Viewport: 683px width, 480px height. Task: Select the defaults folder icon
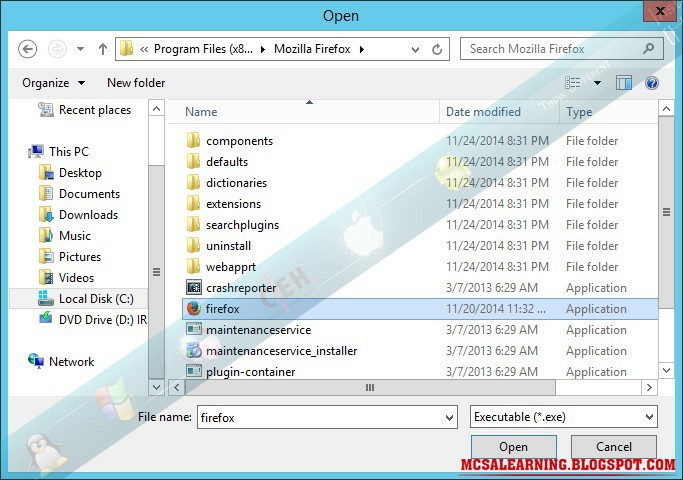193,161
